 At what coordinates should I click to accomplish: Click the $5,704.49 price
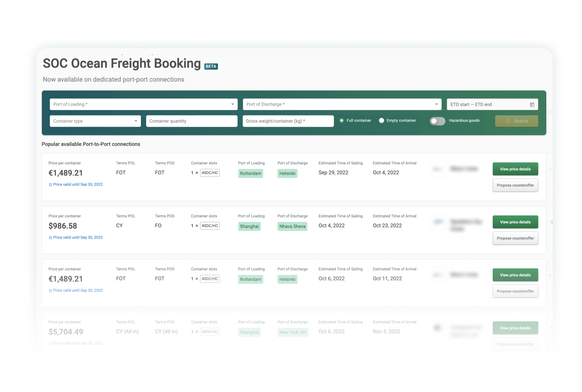point(66,332)
